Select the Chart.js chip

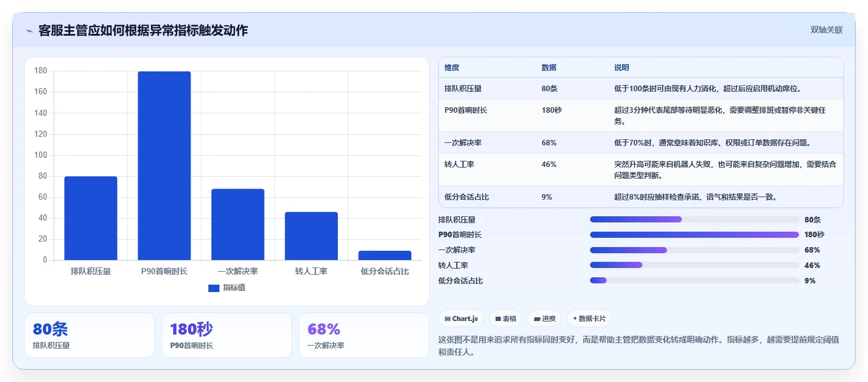coord(461,319)
